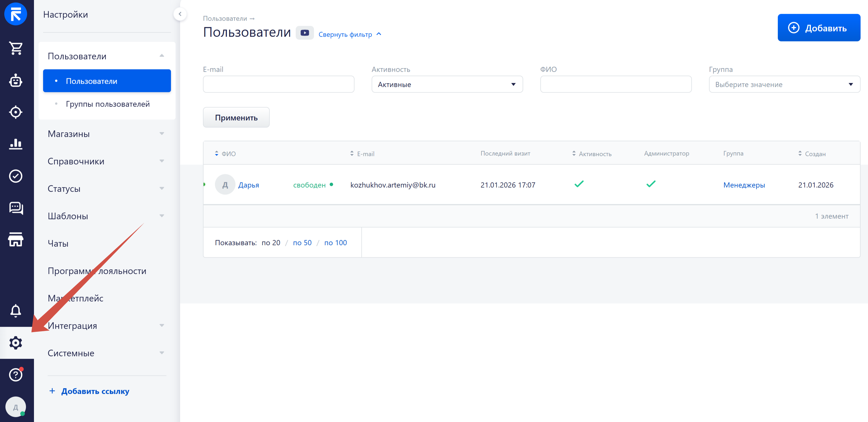The height and width of the screenshot is (422, 868).
Task: Click the bar chart analytics icon
Action: 16,144
